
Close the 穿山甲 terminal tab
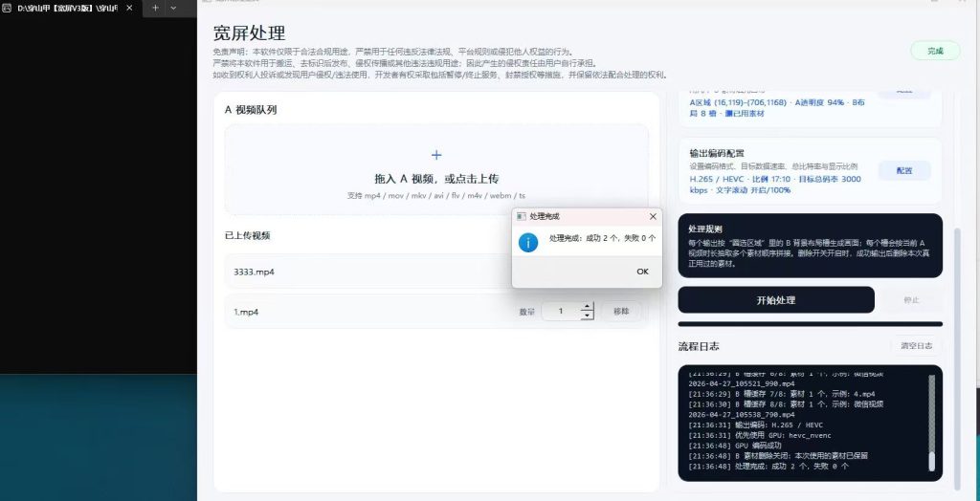coord(129,8)
